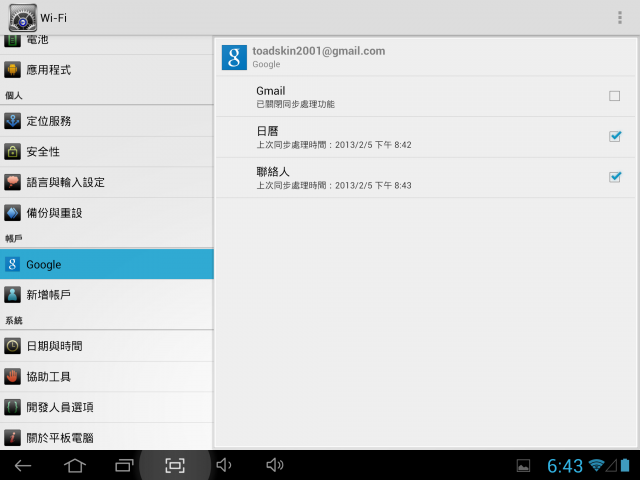The image size is (640, 480).
Task: Open 語言與輸入設定
Action: click(x=107, y=182)
